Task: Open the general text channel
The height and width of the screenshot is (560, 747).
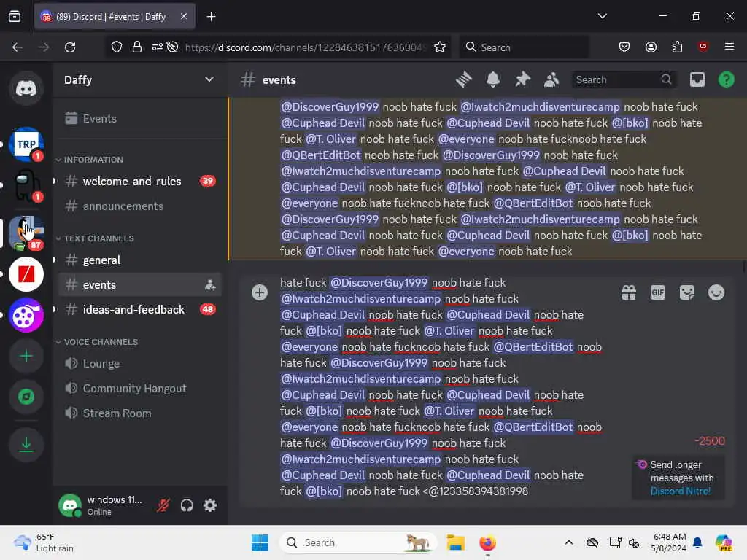Action: (x=139, y=260)
